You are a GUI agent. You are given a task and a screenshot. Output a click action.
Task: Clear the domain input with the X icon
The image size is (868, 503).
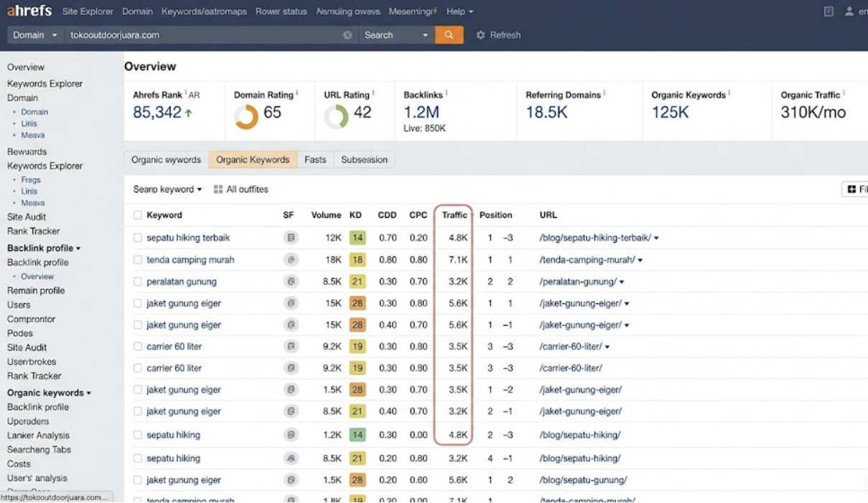347,34
